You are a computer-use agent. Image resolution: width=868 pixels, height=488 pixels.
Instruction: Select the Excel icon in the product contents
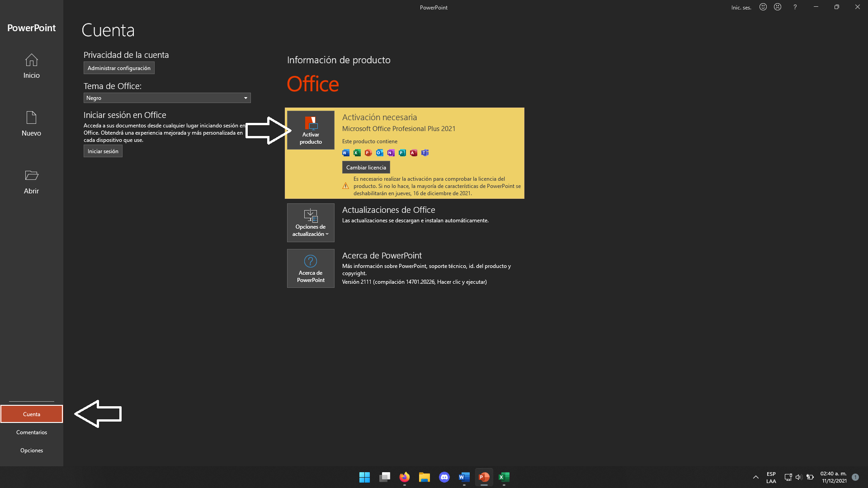click(357, 153)
